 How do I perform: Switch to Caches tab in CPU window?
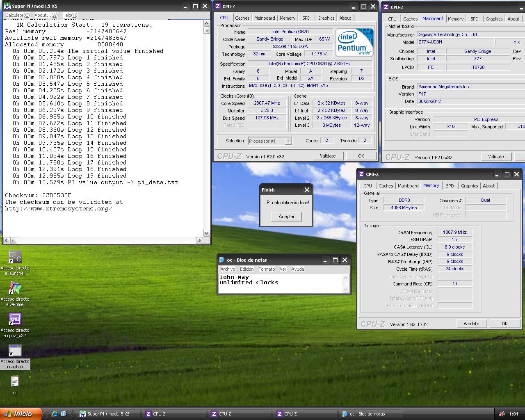click(242, 18)
